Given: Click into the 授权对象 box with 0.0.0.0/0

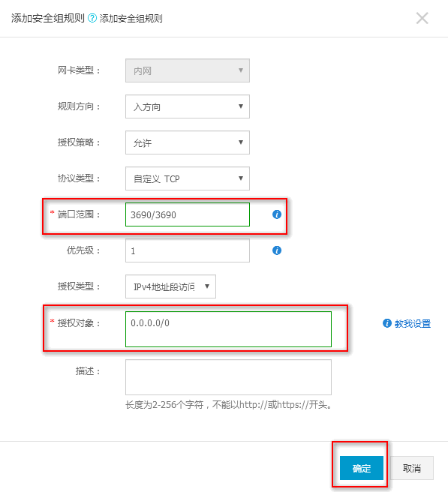Looking at the screenshot, I should tap(228, 329).
